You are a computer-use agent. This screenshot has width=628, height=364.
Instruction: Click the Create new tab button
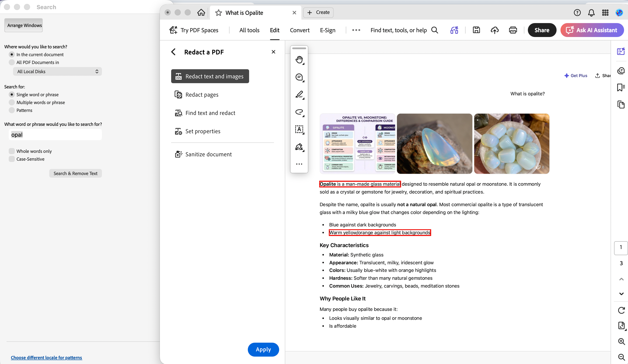[318, 12]
